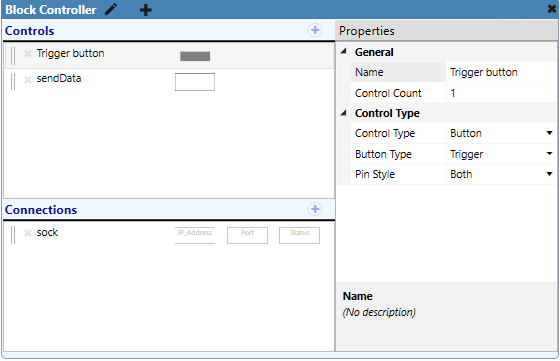Click the IP_Address field for sock
Screen dimensions: 560x361
pyautogui.click(x=195, y=235)
